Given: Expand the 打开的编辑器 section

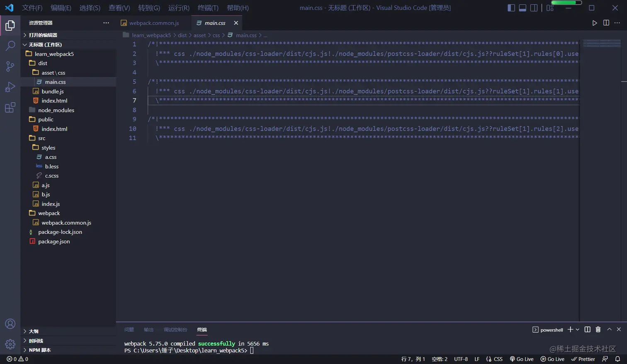Looking at the screenshot, I should click(68, 35).
